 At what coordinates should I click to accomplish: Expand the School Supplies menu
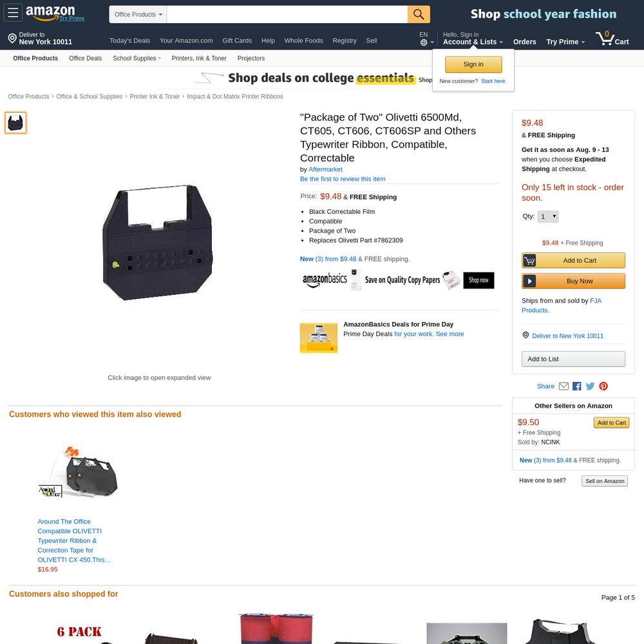pos(137,59)
